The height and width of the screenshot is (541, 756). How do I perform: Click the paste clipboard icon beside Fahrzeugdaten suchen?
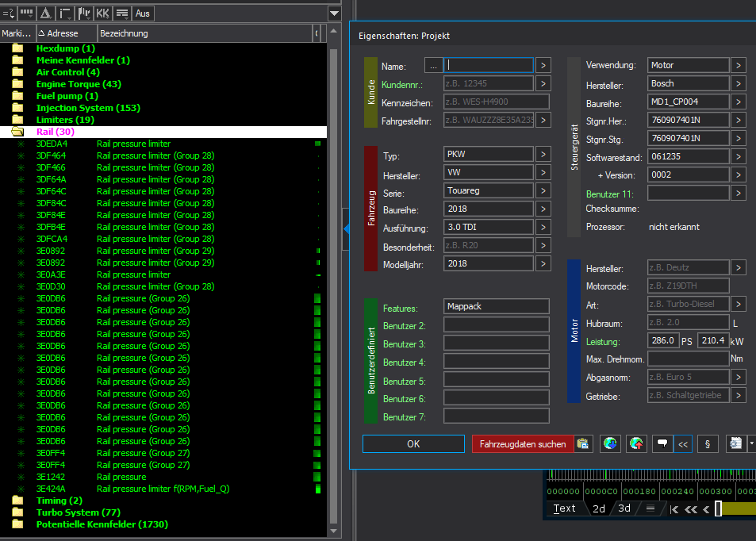tap(584, 444)
